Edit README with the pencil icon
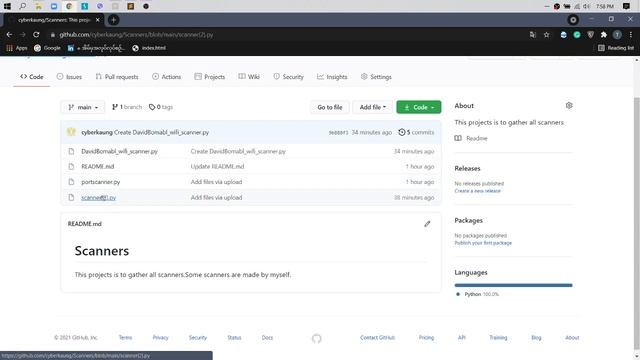This screenshot has width=640, height=360. tap(427, 224)
